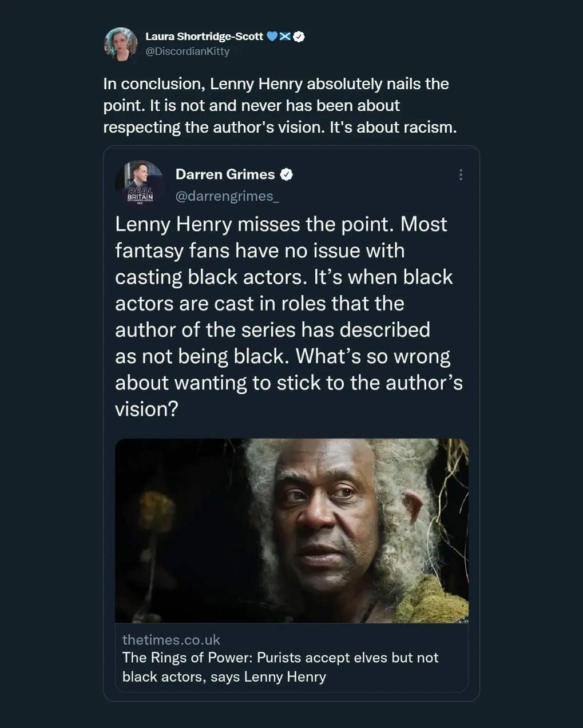Open the @darrengrimes_ handle link
Viewport: 583px width, 728px height.
(227, 196)
